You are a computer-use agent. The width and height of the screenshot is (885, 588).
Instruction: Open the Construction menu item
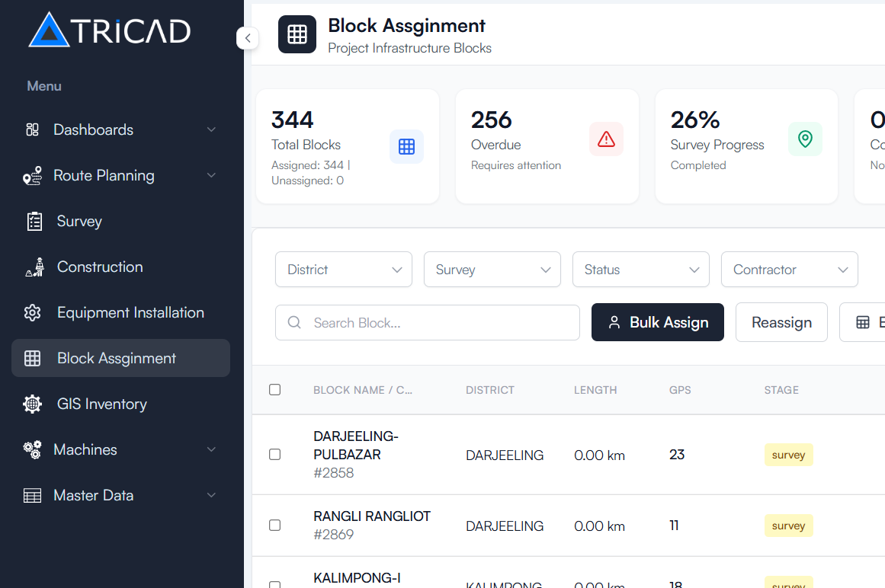click(x=99, y=267)
